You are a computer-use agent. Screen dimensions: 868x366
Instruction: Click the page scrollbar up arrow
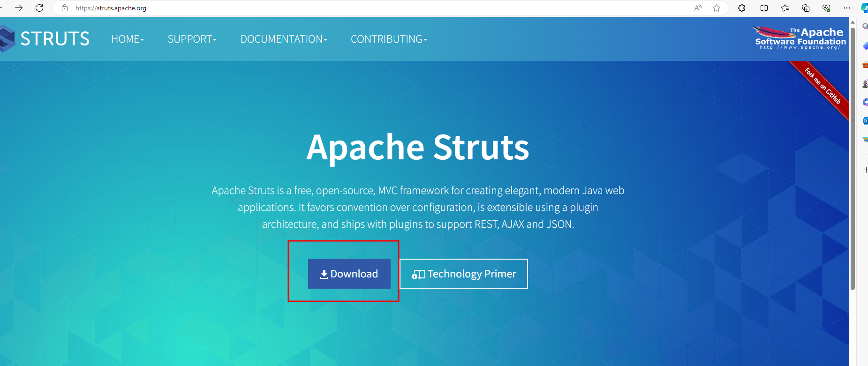pos(853,22)
